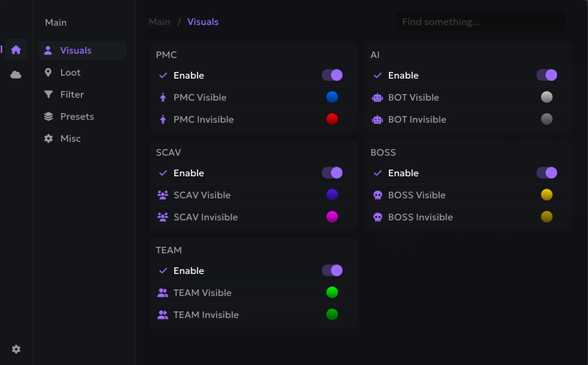The width and height of the screenshot is (588, 365).
Task: Select the Presets sidebar entry
Action: (76, 117)
